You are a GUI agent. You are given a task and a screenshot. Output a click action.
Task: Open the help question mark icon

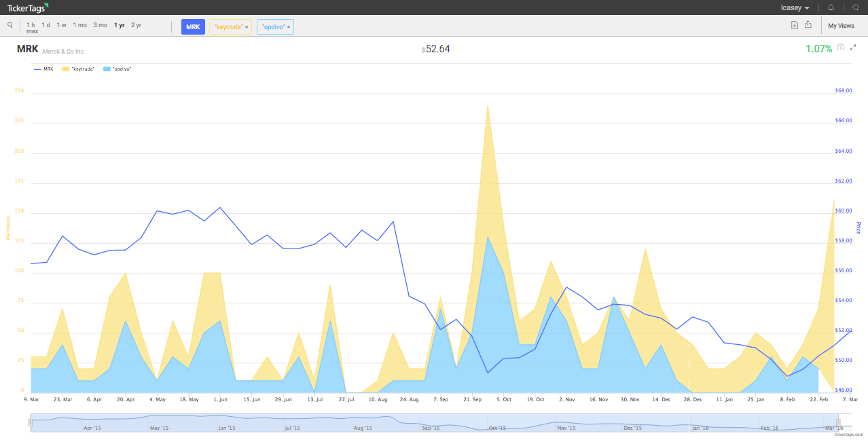click(x=841, y=47)
